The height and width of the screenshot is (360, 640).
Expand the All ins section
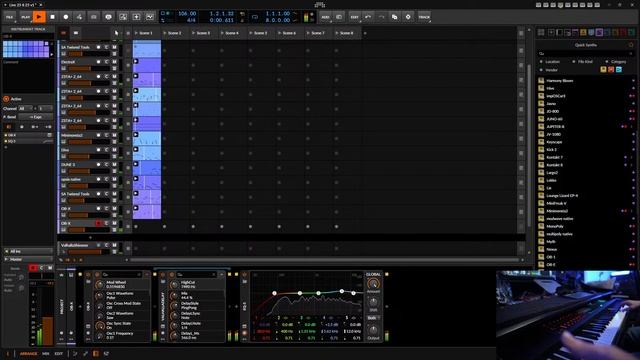coord(28,251)
